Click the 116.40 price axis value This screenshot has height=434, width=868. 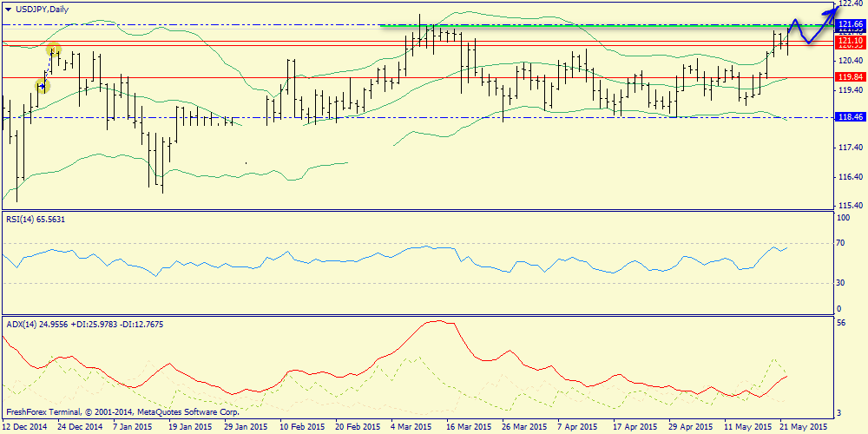(x=852, y=176)
